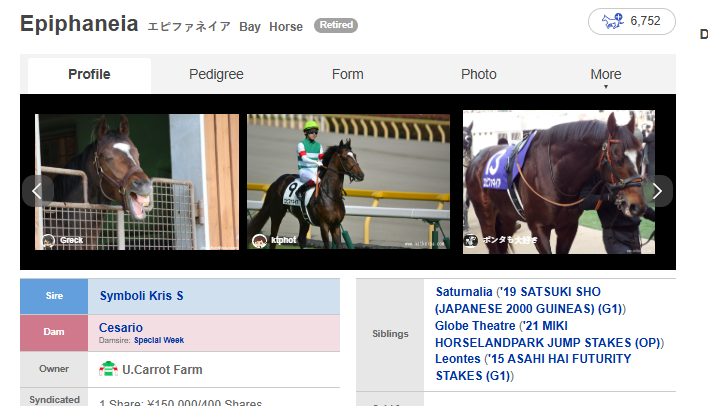Click the Syndicated row label
The height and width of the screenshot is (406, 708).
pyautogui.click(x=54, y=399)
